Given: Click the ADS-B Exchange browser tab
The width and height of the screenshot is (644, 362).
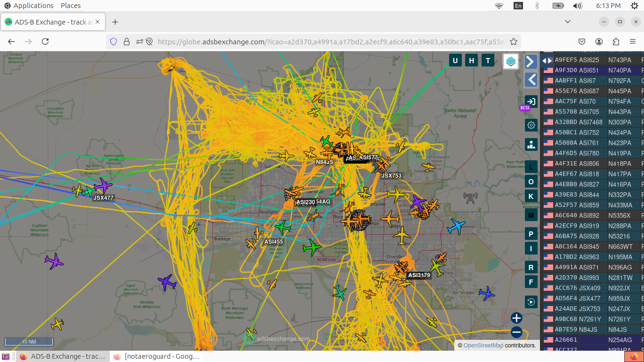Looking at the screenshot, I should 54,22.
